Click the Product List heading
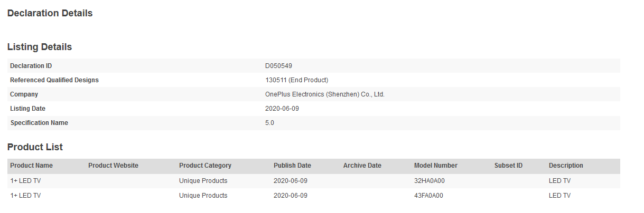Screen dimensions: 644x213 click(x=35, y=147)
